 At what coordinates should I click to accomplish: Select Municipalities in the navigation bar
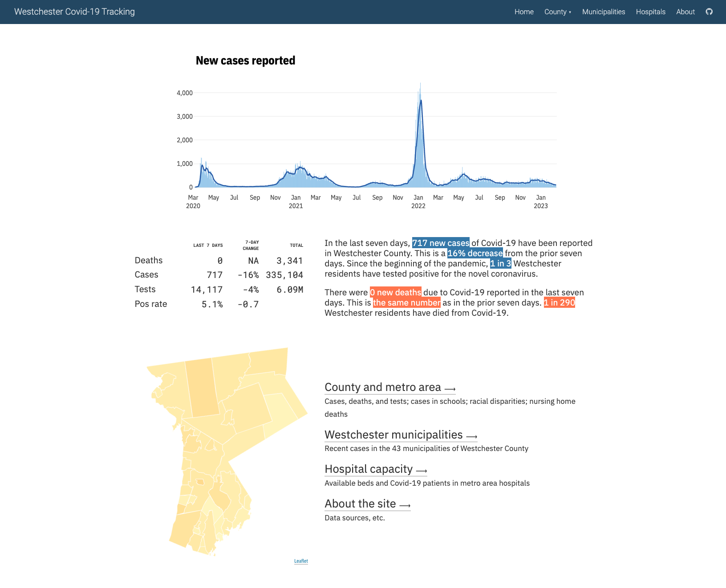(603, 12)
